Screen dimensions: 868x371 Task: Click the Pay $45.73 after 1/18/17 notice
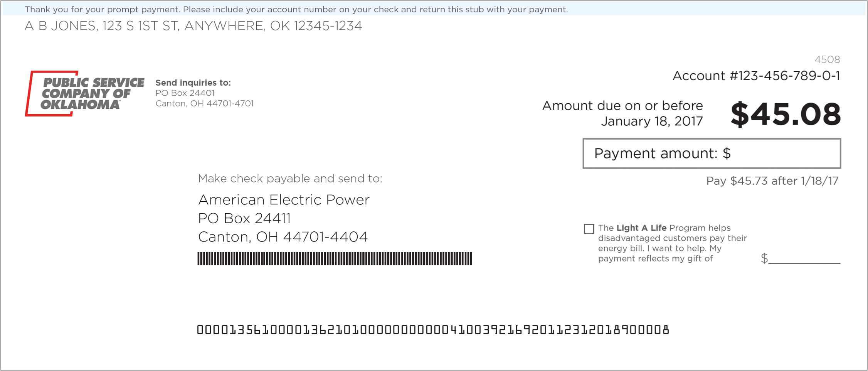[x=772, y=181]
